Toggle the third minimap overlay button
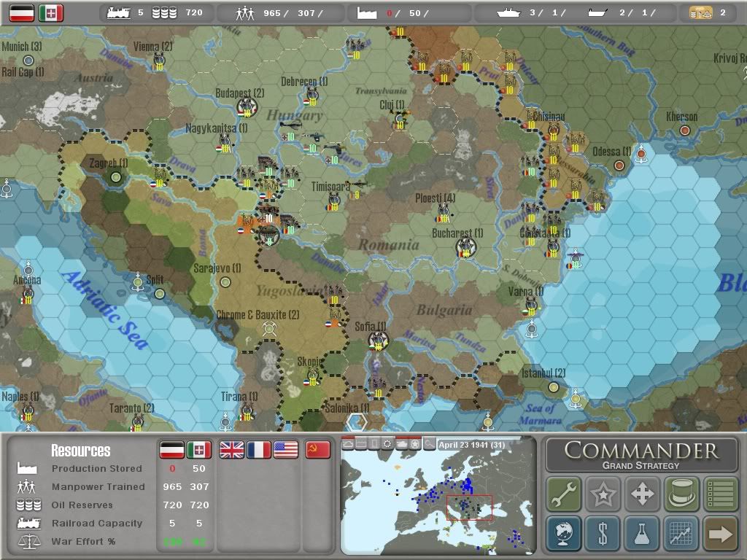Screen dimensions: 747x560 click(x=374, y=444)
